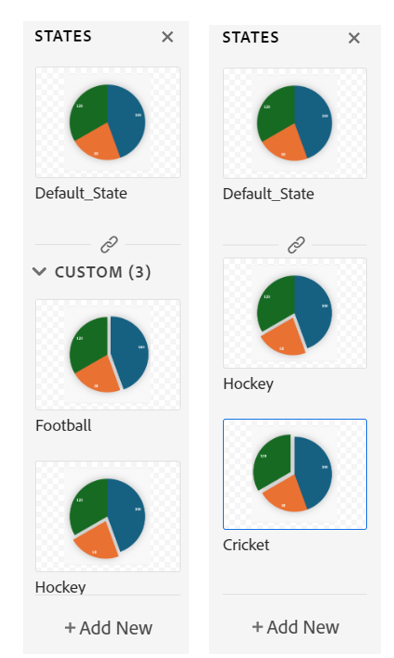The image size is (394, 658).
Task: Close the left States panel
Action: tap(167, 37)
